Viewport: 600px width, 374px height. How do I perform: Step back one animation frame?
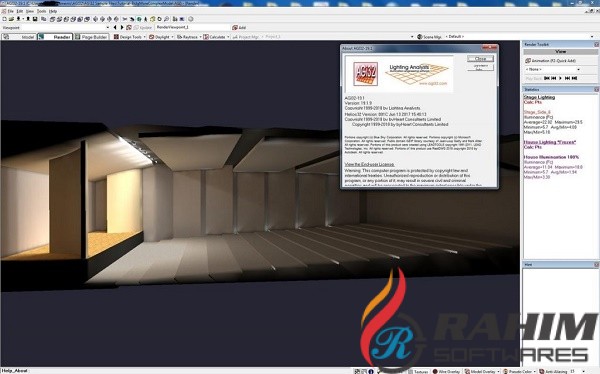click(554, 78)
